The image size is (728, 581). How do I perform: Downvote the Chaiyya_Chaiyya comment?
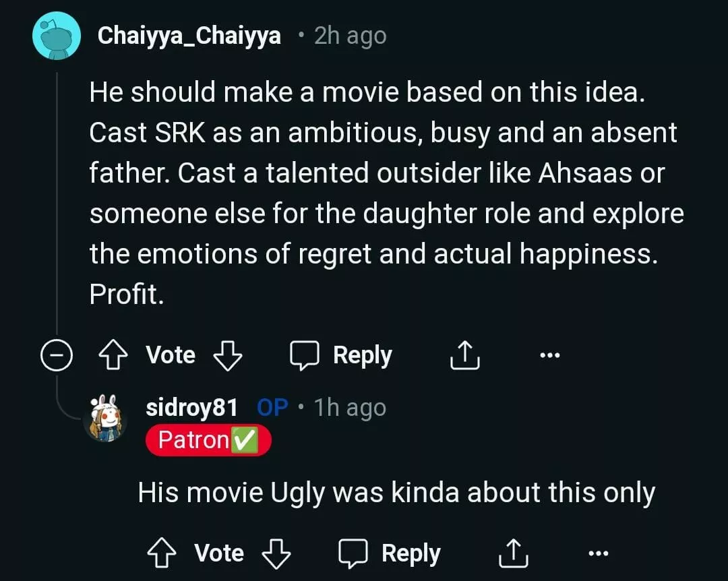pos(227,355)
